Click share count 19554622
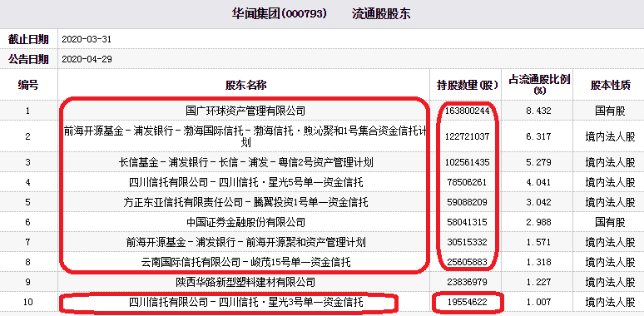Screen dimensions: 644x316 point(468,303)
